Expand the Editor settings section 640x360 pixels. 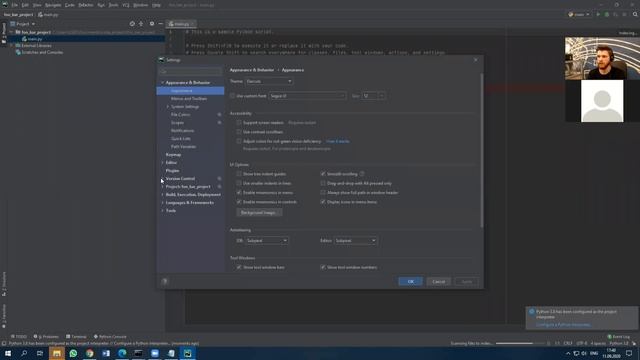pos(162,162)
